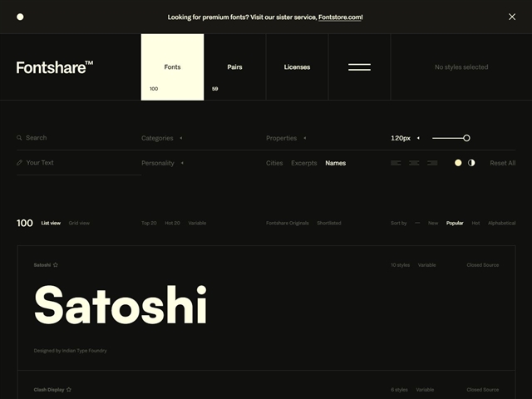Viewport: 532px width, 399px height.
Task: Click the font size slider handle
Action: coord(466,138)
